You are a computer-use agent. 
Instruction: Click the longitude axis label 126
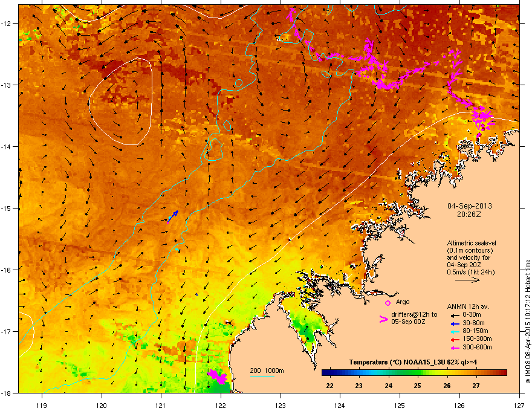(x=459, y=406)
